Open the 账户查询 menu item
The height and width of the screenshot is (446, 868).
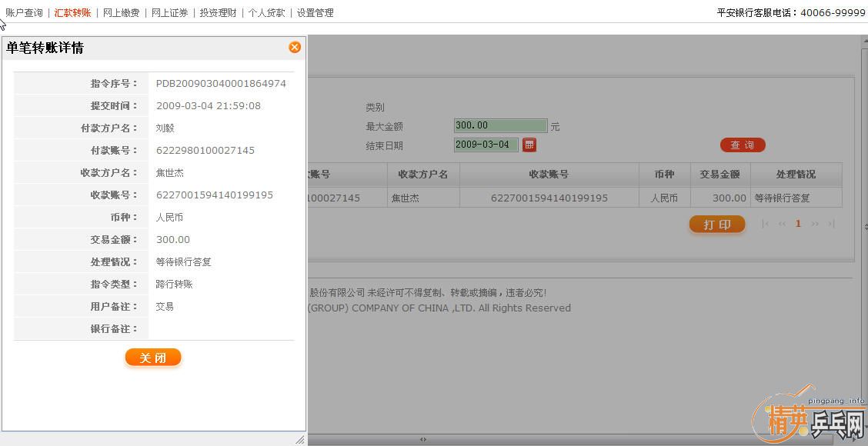(x=23, y=12)
